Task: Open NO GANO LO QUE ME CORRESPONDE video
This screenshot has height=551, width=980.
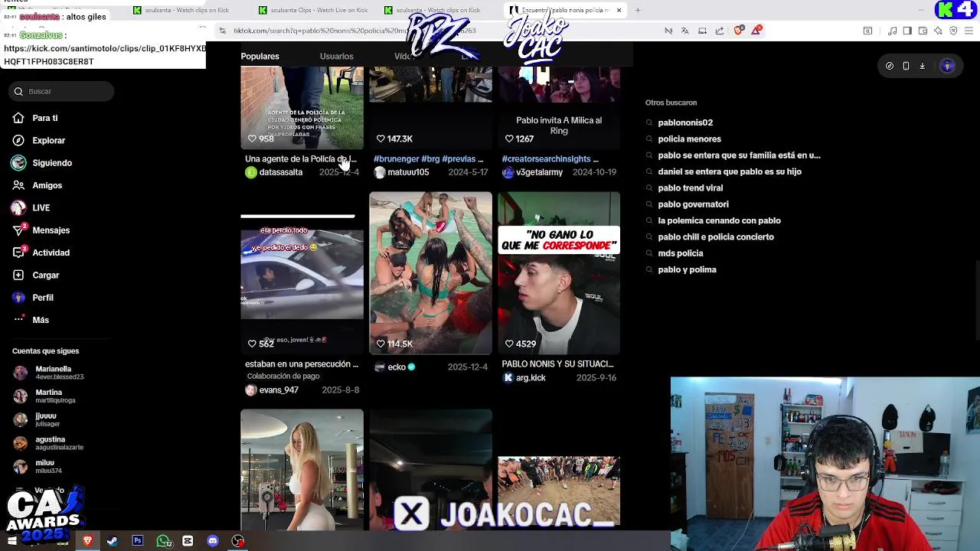Action: 559,273
